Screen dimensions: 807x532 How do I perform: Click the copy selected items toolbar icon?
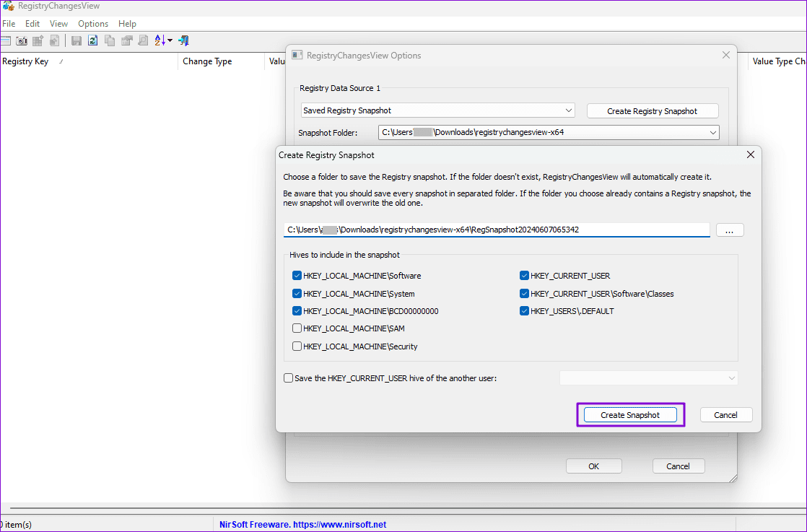[110, 40]
